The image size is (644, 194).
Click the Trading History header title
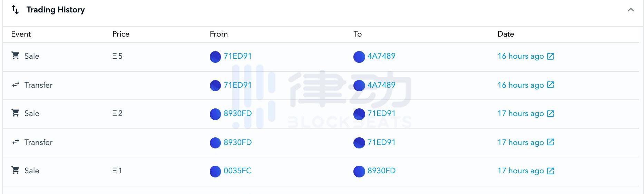pyautogui.click(x=56, y=10)
